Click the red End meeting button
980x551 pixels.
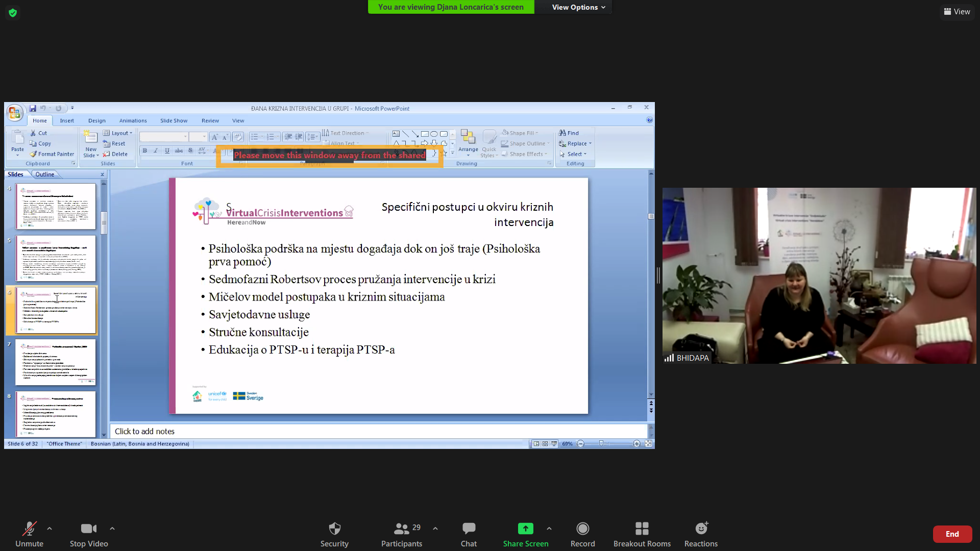point(952,534)
